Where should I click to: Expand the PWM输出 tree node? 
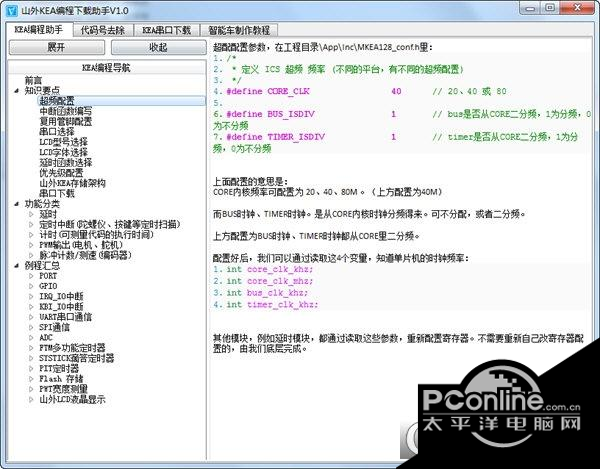coord(31,245)
